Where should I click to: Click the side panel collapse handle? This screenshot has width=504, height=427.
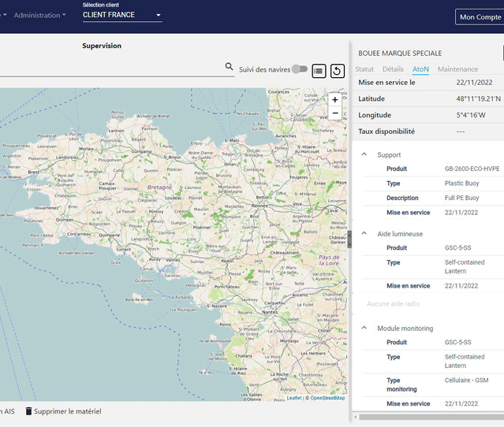click(349, 239)
